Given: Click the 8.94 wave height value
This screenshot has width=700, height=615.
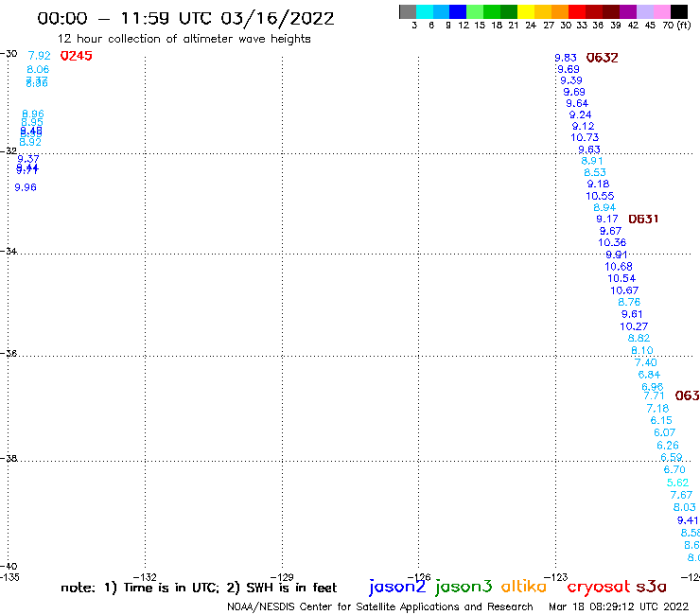Looking at the screenshot, I should point(604,207).
